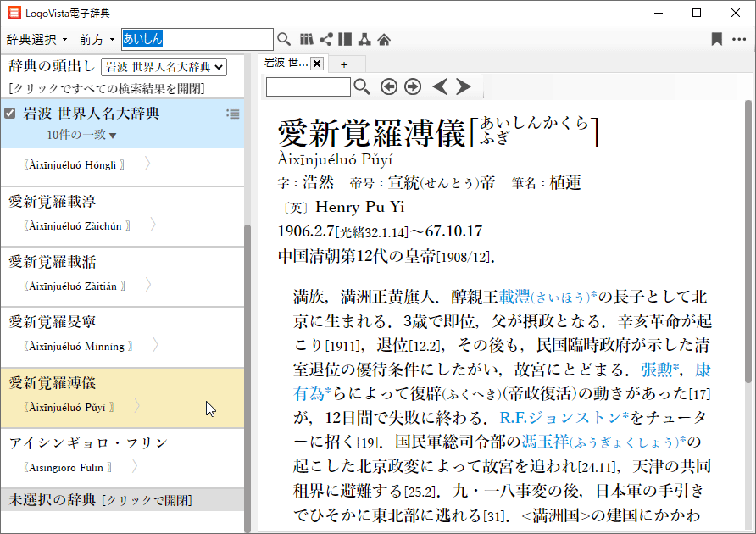Screen dimensions: 756x534
Task: Open the 辞典の頭出し dictionary combo box
Action: (x=164, y=67)
